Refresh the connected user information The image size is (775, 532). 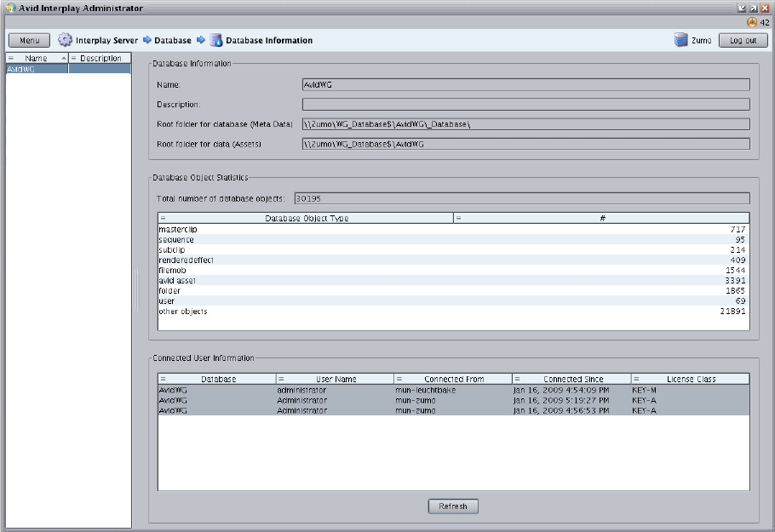(453, 506)
